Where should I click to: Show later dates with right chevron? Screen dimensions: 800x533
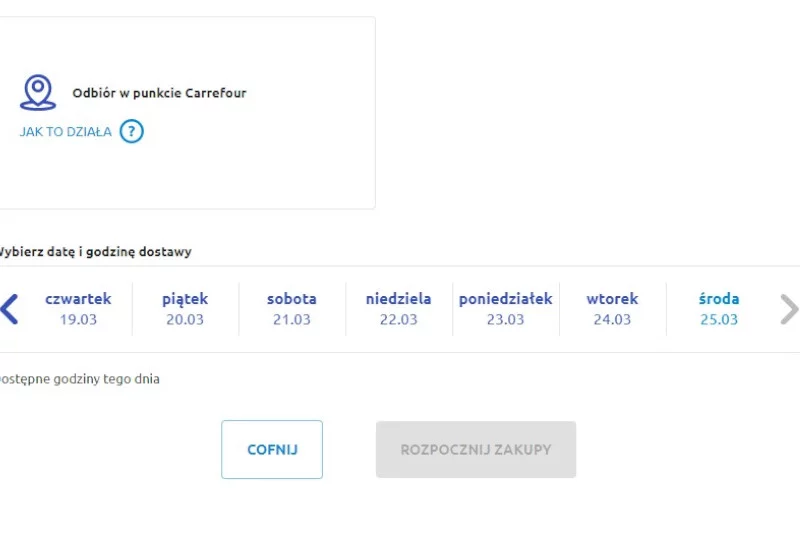coord(789,309)
